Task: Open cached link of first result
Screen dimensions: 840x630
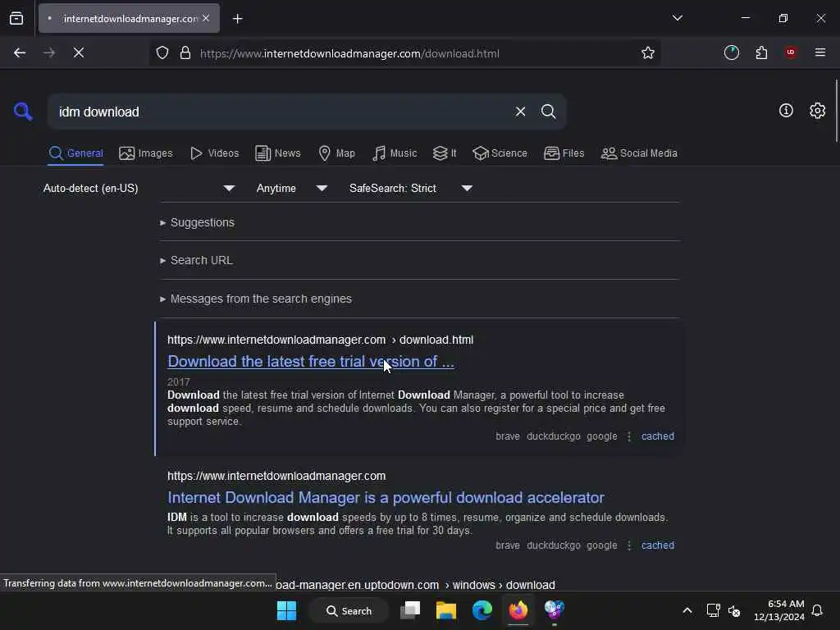Action: click(x=657, y=436)
